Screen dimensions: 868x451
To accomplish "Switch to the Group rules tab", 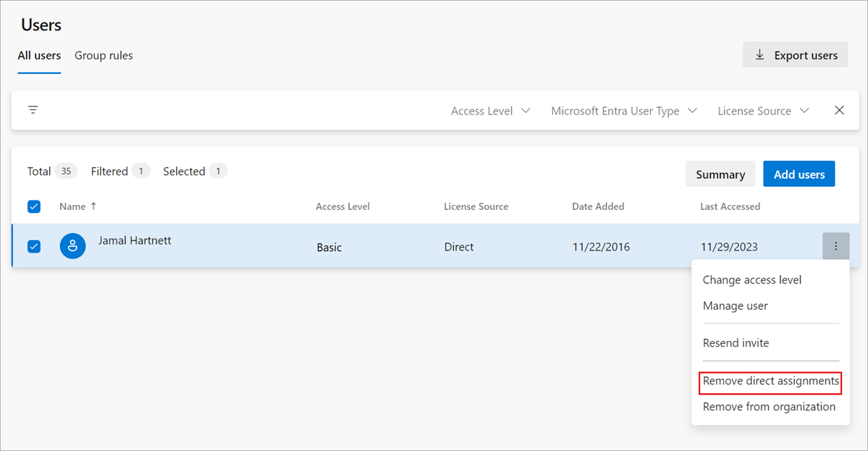I will (x=104, y=55).
